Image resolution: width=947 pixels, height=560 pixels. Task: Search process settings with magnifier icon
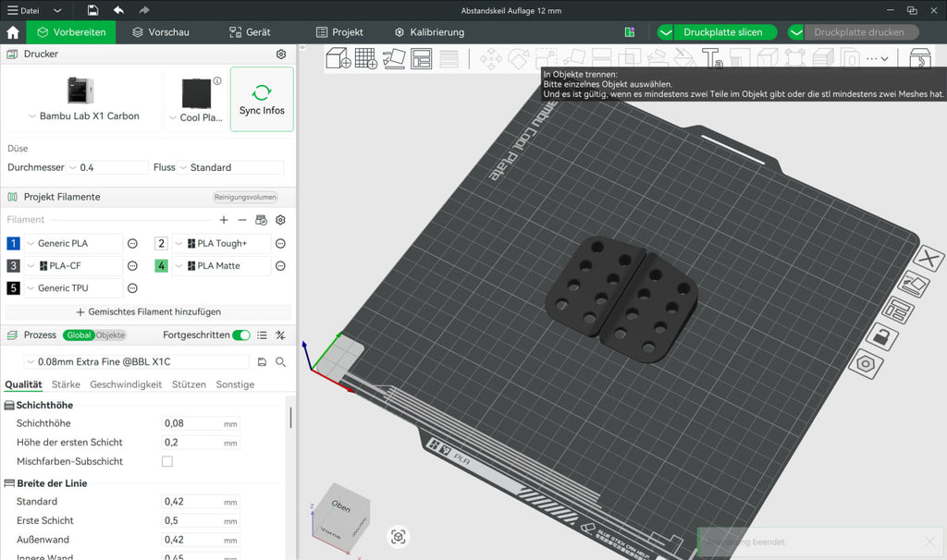[281, 362]
